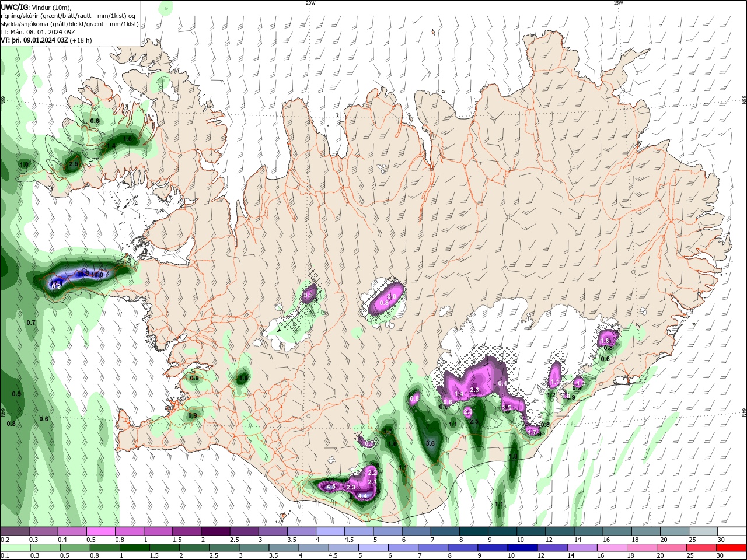Click the pink 0.5 swatch in the purple legend row
The image size is (747, 560).
pos(101,531)
